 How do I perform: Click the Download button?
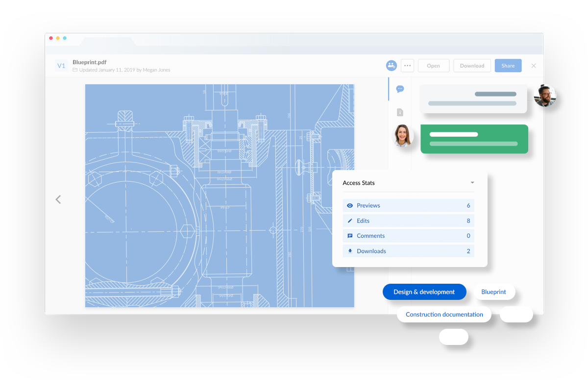coord(471,65)
